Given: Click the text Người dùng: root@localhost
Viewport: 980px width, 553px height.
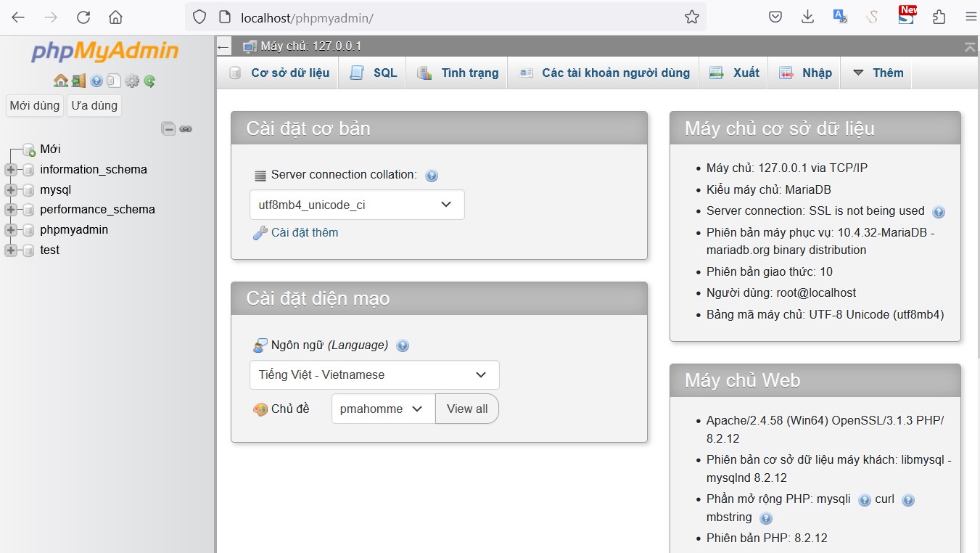Looking at the screenshot, I should pyautogui.click(x=781, y=293).
